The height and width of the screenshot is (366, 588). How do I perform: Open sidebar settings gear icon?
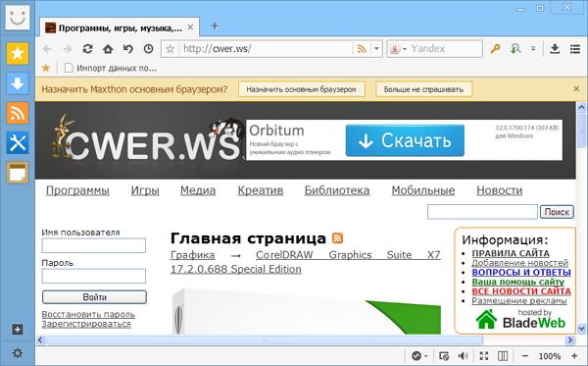pos(18,353)
